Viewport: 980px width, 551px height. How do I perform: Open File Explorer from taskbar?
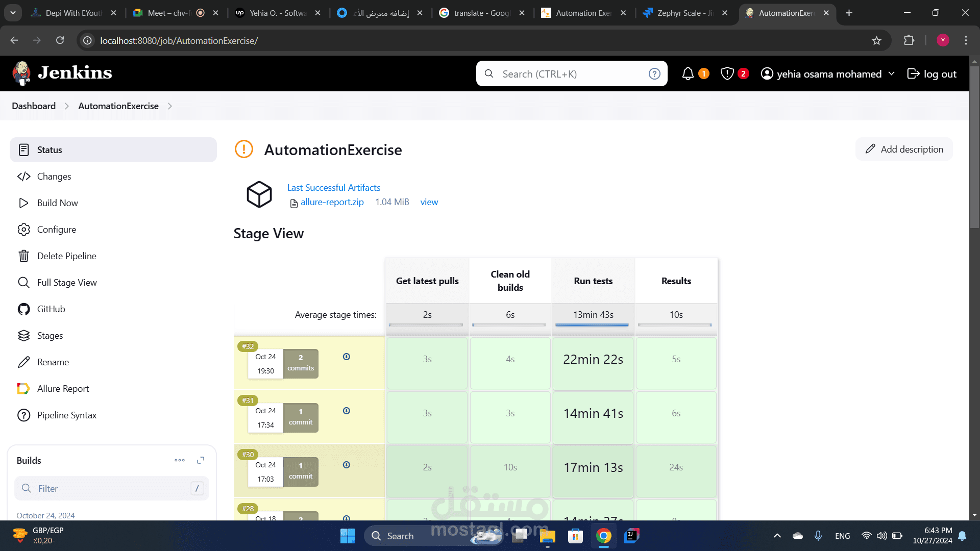point(547,536)
